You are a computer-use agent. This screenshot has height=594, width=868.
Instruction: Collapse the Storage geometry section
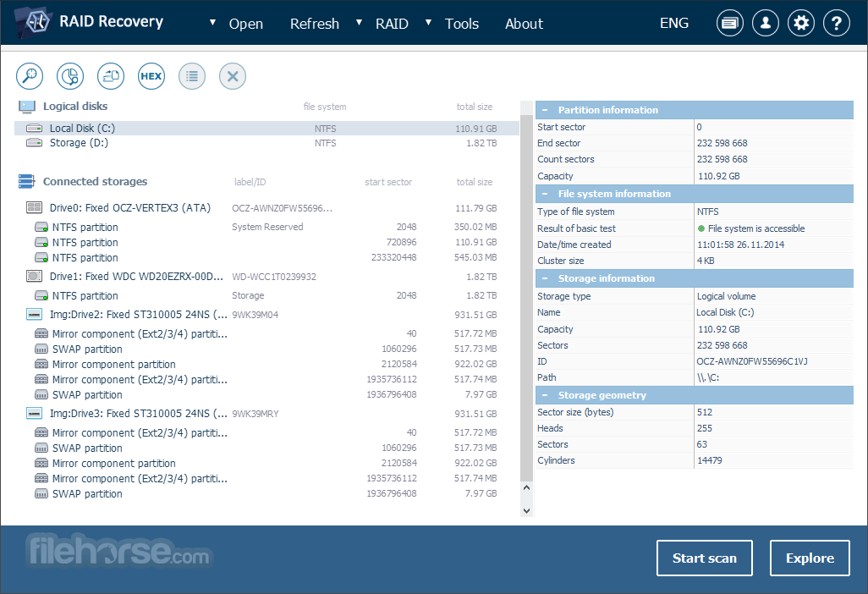(x=545, y=395)
